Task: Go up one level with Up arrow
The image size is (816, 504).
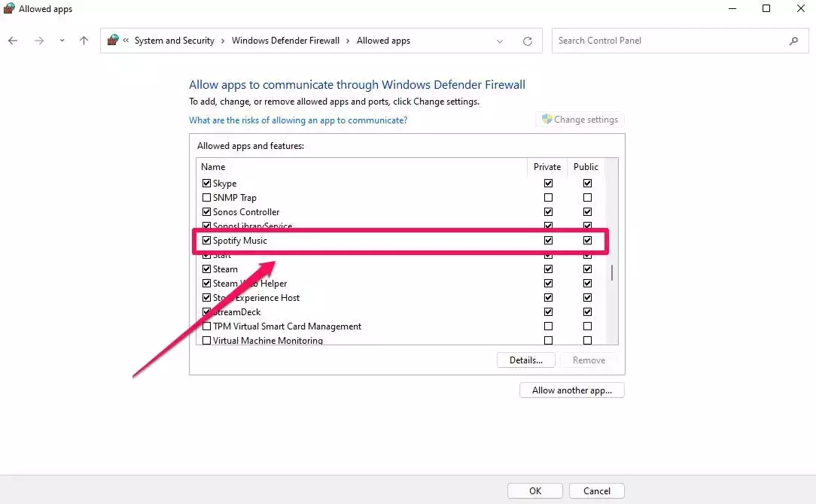Action: [84, 41]
